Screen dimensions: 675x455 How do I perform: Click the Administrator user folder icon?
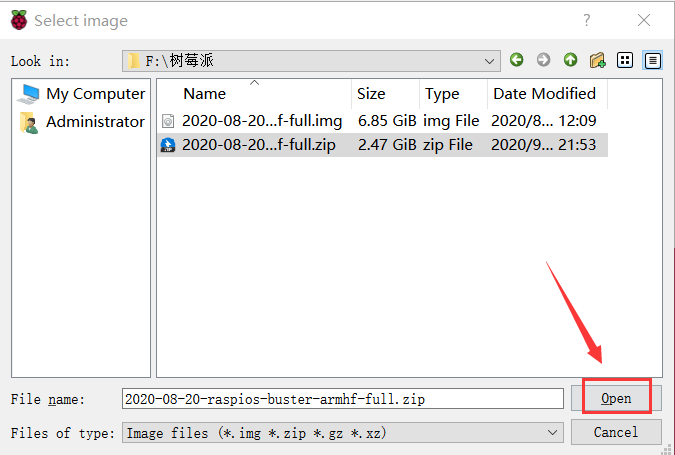(x=29, y=122)
